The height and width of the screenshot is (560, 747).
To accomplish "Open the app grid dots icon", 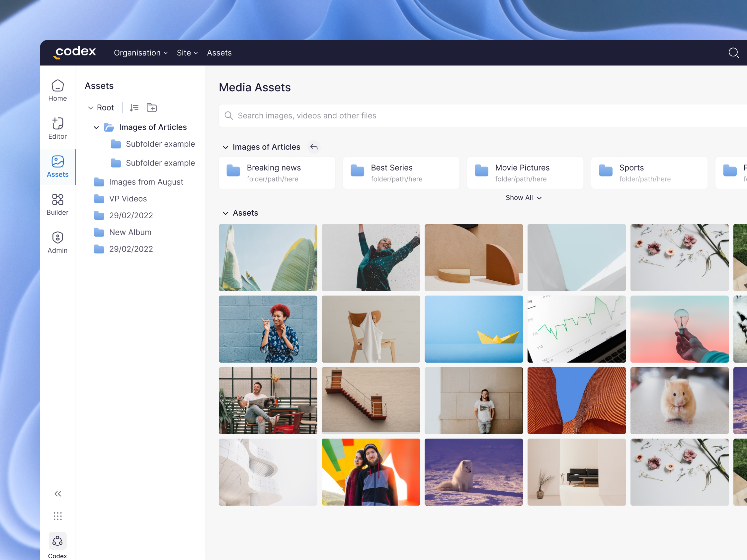I will pyautogui.click(x=57, y=516).
